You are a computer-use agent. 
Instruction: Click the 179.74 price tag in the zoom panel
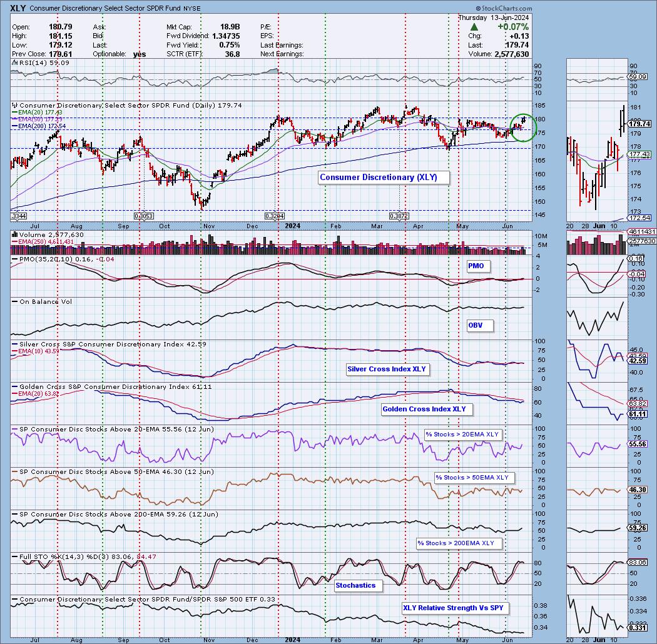(639, 124)
